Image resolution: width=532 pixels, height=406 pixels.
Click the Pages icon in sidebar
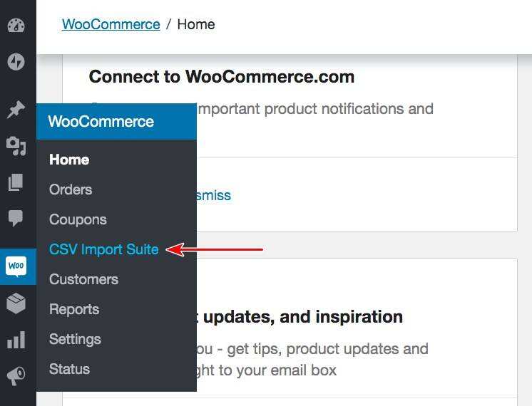click(16, 182)
